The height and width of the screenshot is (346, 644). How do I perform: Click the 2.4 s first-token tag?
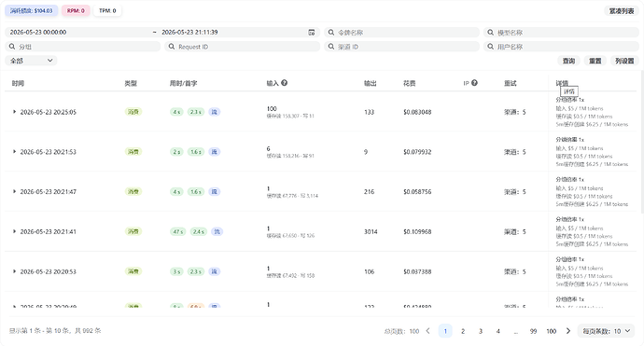pyautogui.click(x=199, y=231)
